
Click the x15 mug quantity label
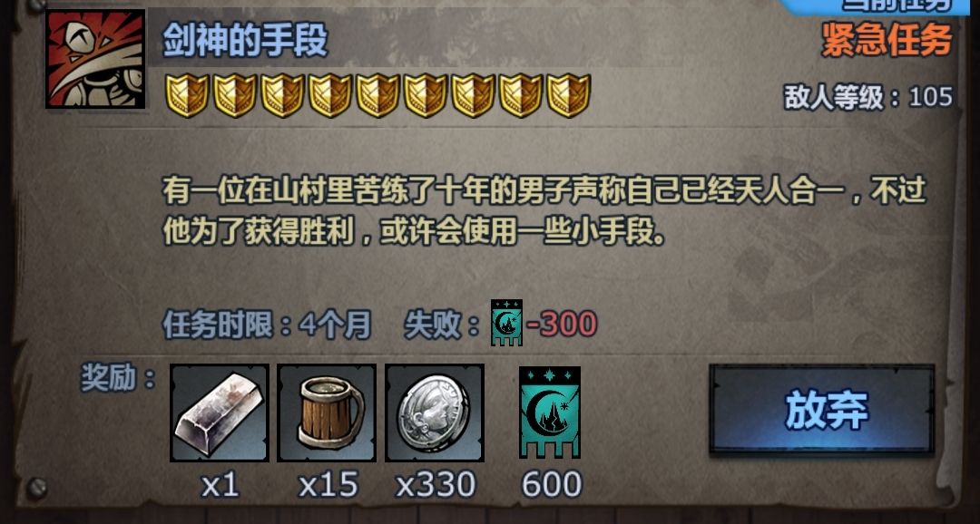[328, 485]
